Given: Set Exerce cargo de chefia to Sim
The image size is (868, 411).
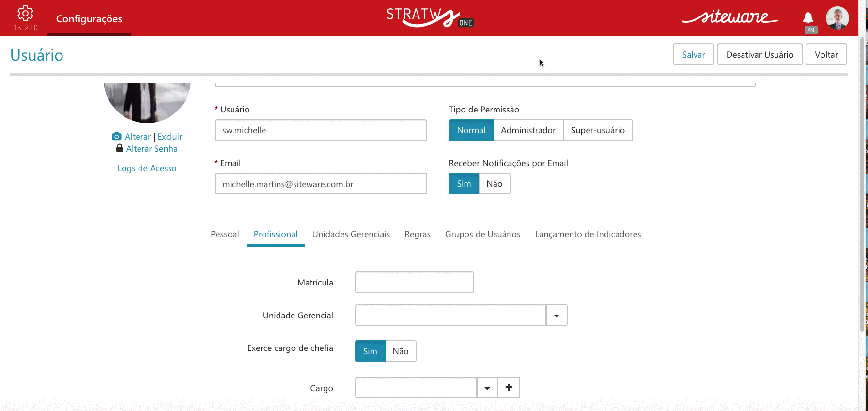Looking at the screenshot, I should 370,351.
